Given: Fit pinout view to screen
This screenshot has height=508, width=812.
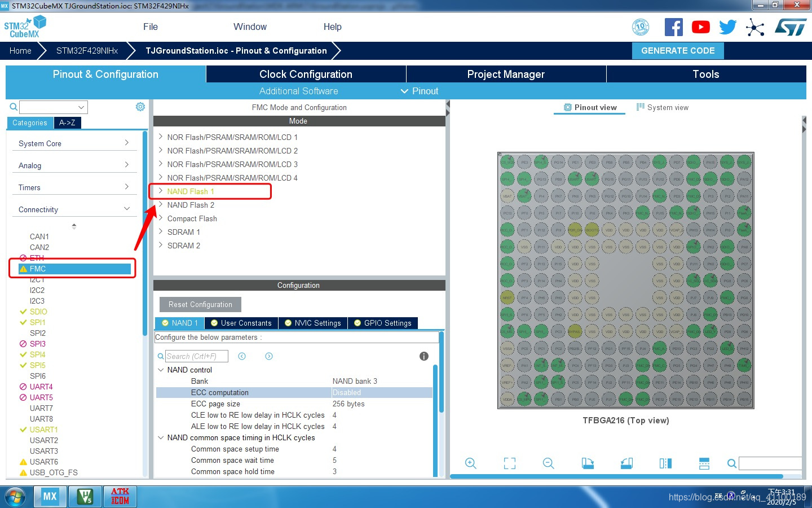Looking at the screenshot, I should pos(510,463).
